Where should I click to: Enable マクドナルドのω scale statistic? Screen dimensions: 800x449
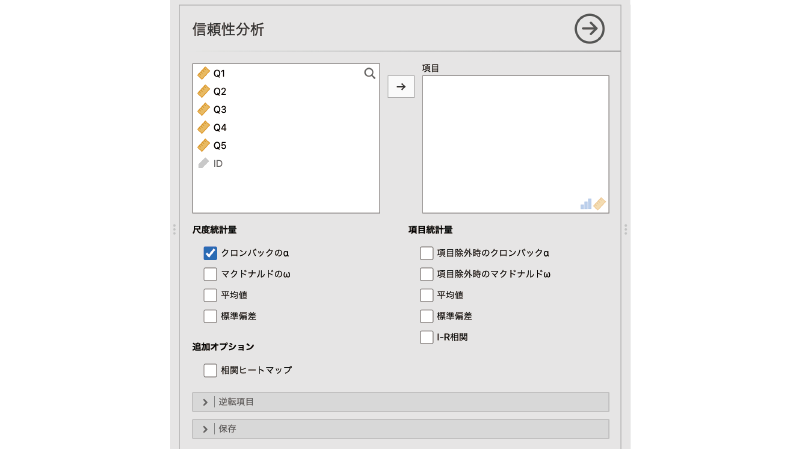[210, 274]
